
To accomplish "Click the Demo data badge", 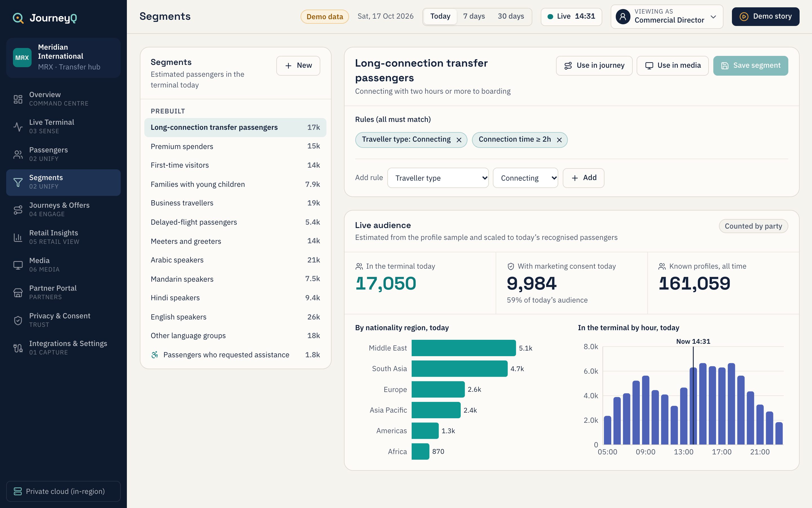I will tap(325, 17).
